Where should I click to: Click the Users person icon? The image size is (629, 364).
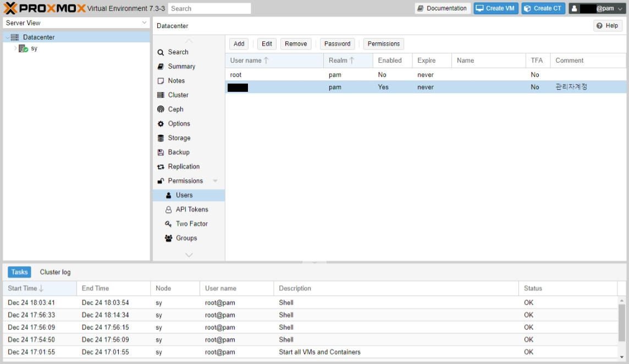coord(169,195)
